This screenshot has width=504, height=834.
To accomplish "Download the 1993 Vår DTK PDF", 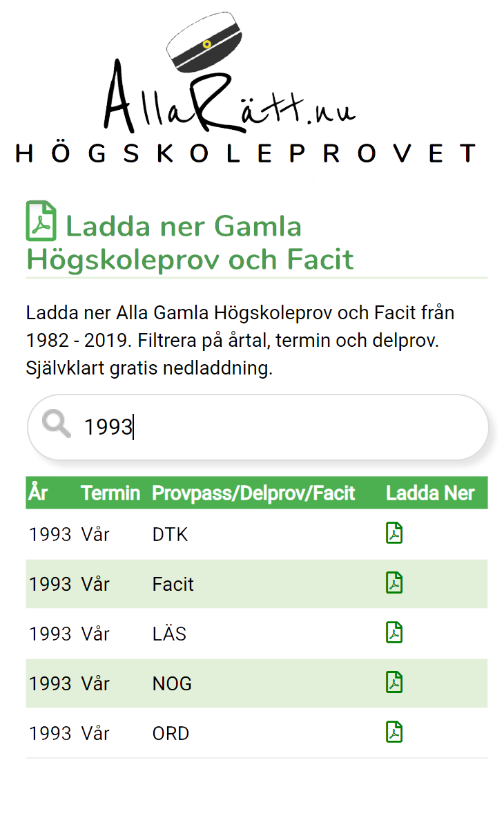I will pyautogui.click(x=394, y=533).
